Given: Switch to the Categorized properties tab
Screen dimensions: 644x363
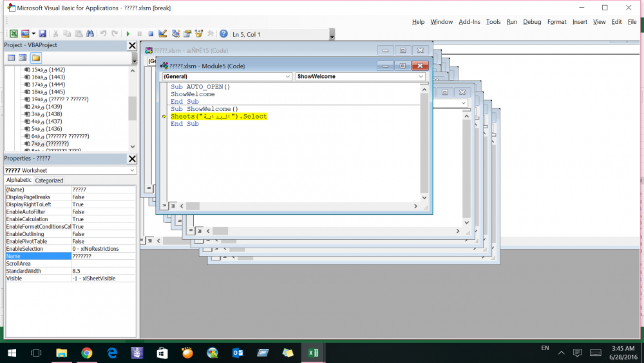Looking at the screenshot, I should 49,181.
